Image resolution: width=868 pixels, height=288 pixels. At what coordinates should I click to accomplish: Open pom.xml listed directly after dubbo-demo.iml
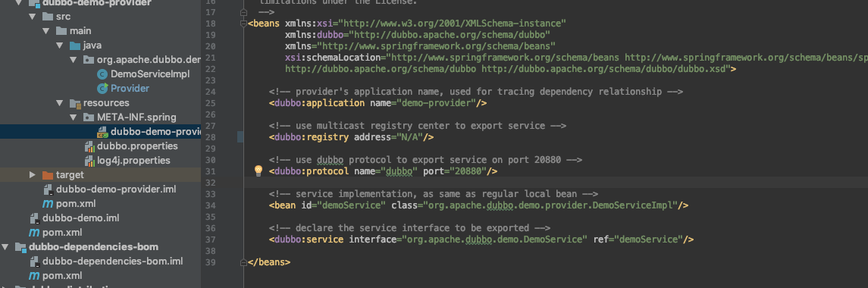[62, 233]
